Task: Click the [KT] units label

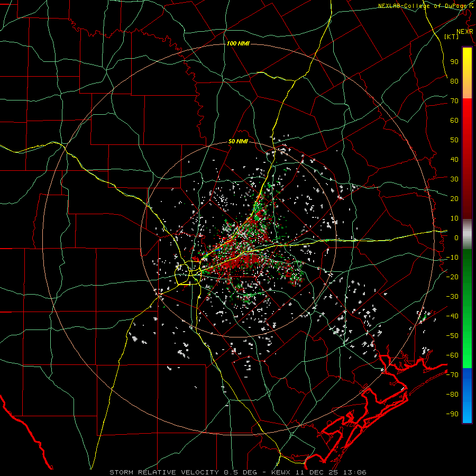Action: tap(452, 36)
